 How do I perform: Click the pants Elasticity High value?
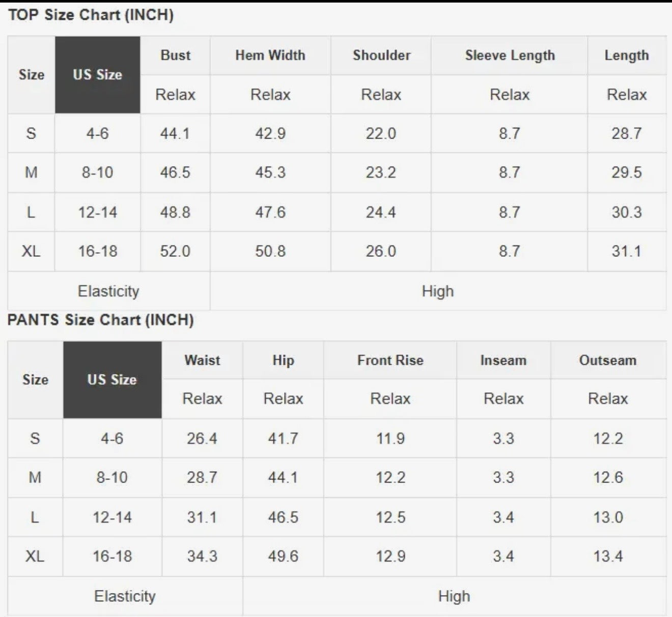click(x=454, y=596)
